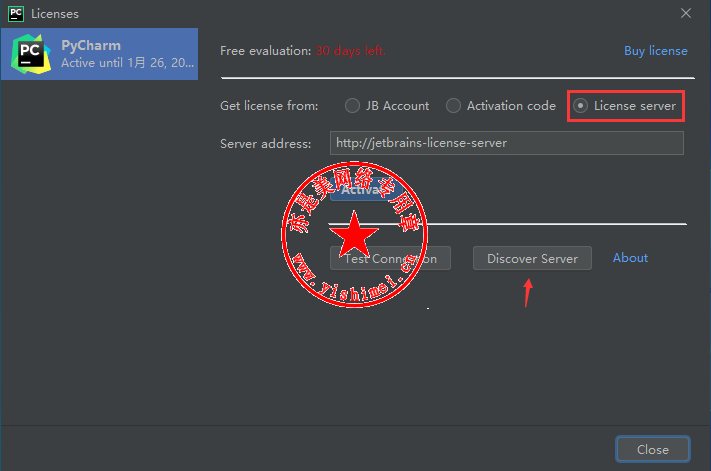711x471 pixels.
Task: Click the Discover Server button
Action: coord(532,258)
